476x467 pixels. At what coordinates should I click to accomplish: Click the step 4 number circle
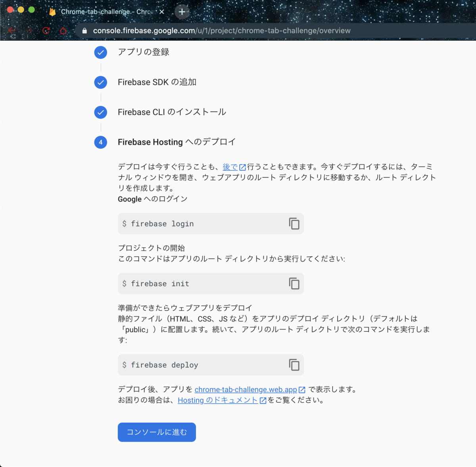(x=101, y=142)
